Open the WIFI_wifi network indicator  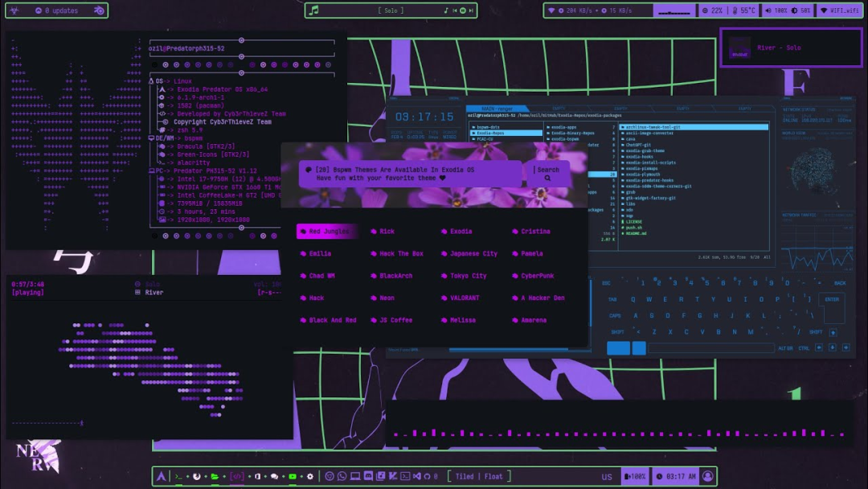[839, 10]
